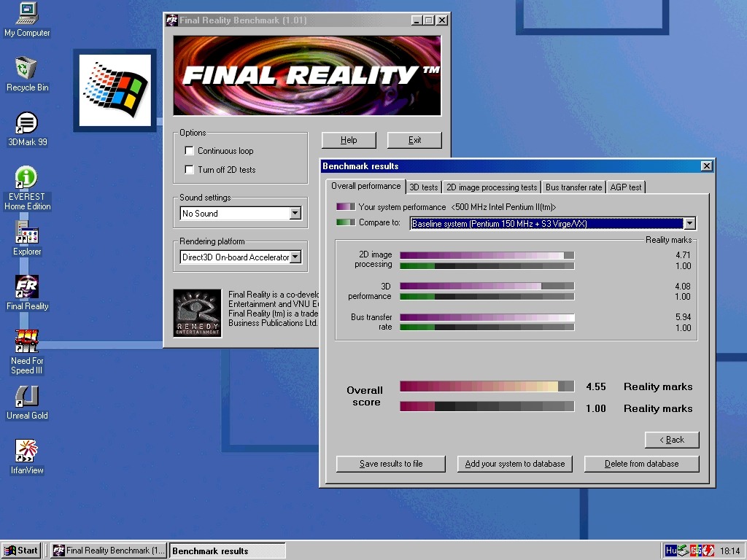Screen dimensions: 747x560
Task: Click the 18:14 system clock
Action: click(729, 551)
